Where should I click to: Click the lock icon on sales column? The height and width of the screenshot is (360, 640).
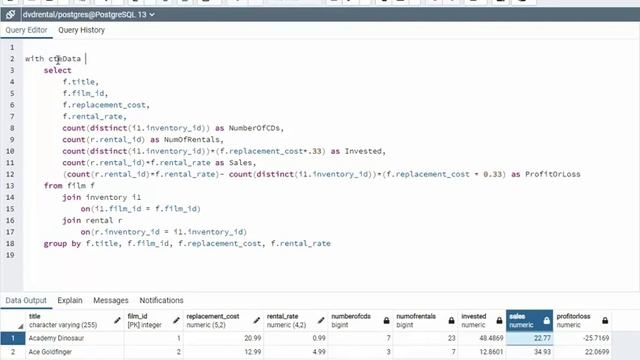click(547, 321)
